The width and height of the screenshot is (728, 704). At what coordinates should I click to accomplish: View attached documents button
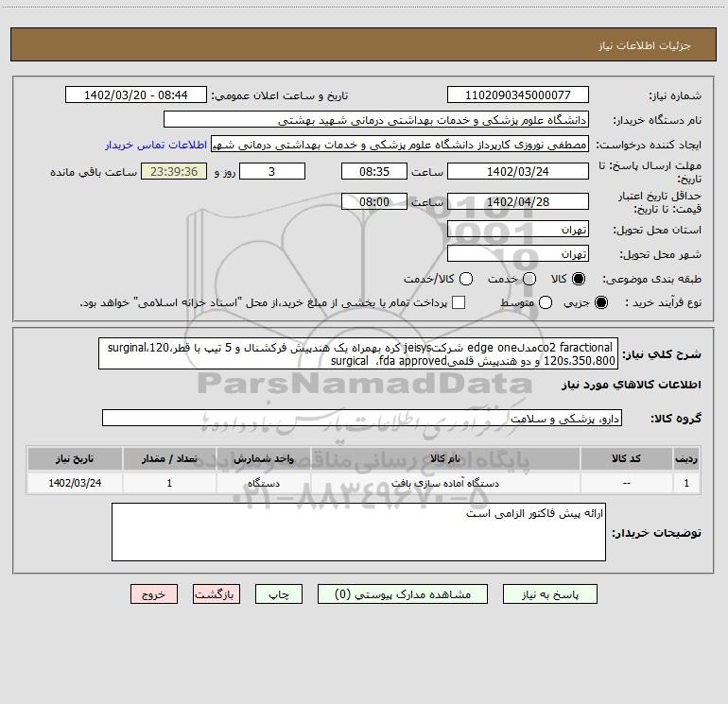coord(403,594)
